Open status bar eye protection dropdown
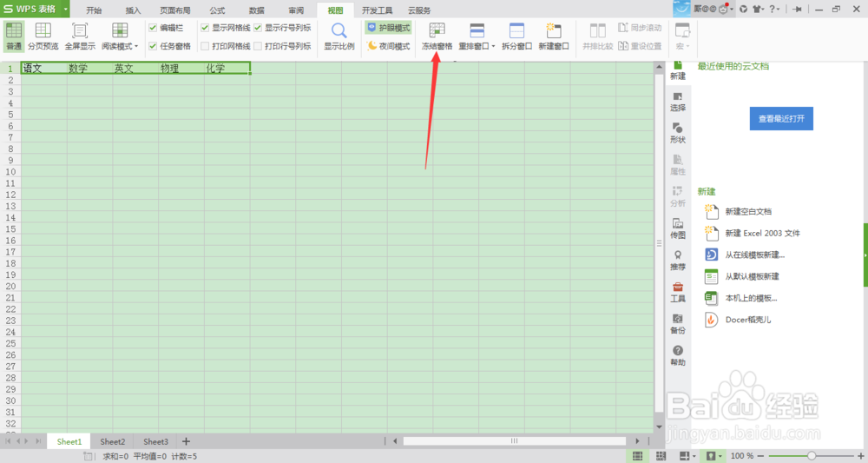 [x=720, y=456]
